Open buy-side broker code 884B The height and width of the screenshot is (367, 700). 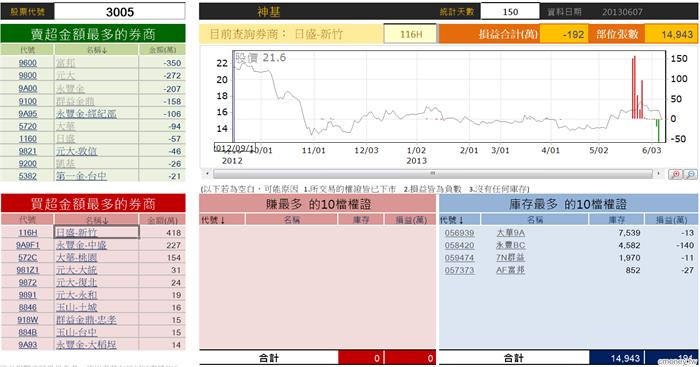(28, 332)
